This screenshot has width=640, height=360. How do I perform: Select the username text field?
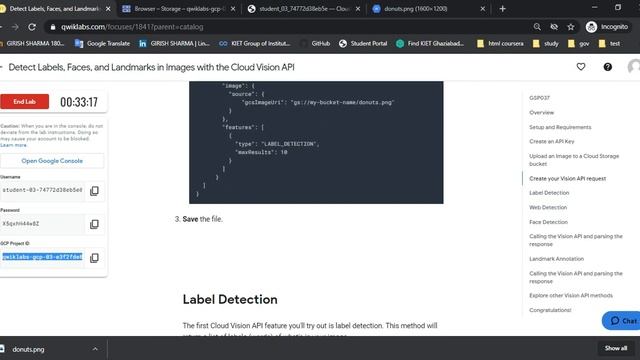pos(42,190)
